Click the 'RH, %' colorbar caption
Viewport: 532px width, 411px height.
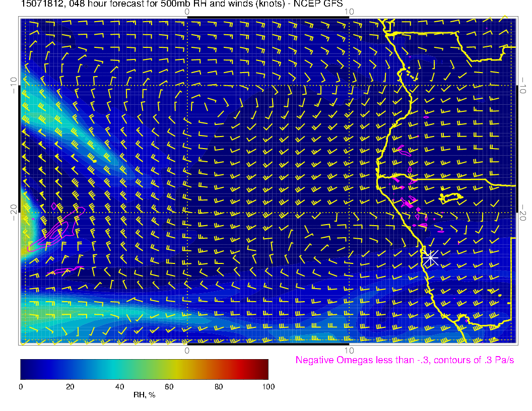[144, 395]
